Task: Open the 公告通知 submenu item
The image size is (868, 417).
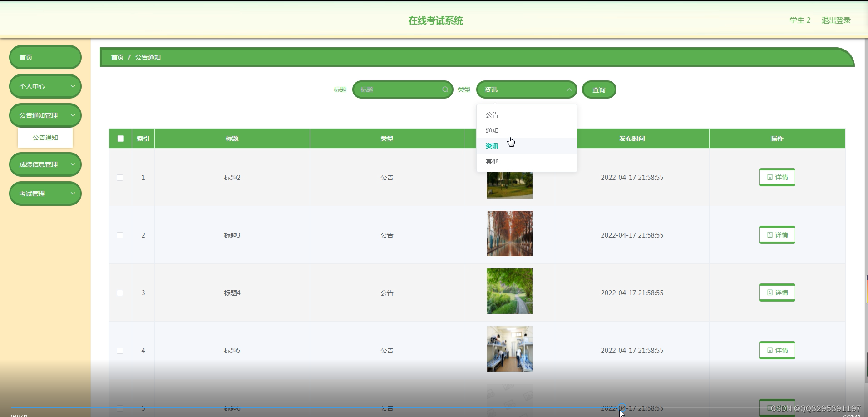Action: click(45, 138)
